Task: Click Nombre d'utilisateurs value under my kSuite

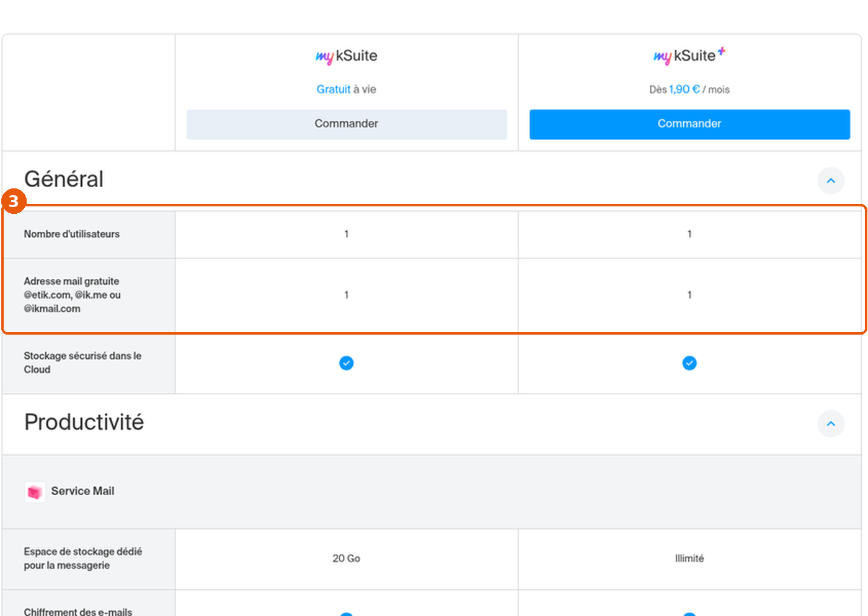Action: click(x=347, y=234)
